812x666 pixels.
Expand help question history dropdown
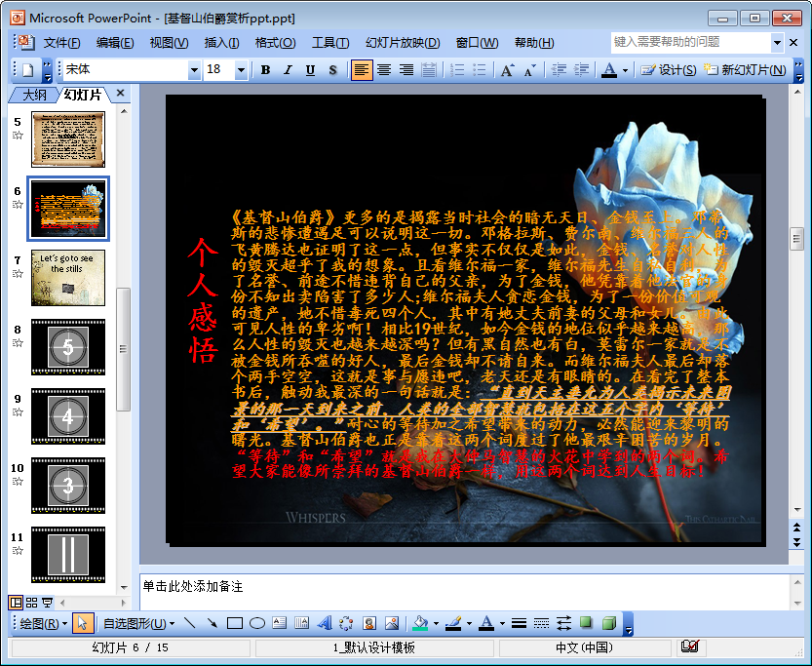pyautogui.click(x=777, y=43)
